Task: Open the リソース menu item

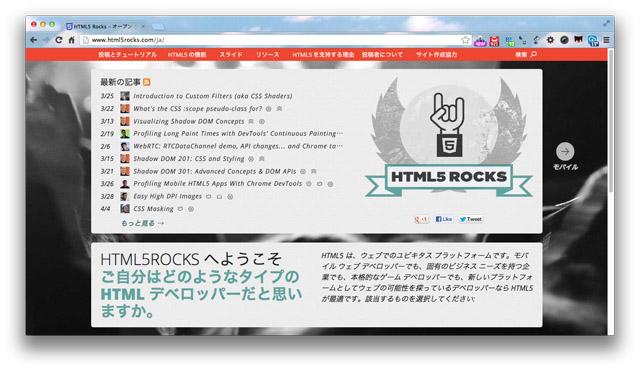Action: click(x=267, y=54)
